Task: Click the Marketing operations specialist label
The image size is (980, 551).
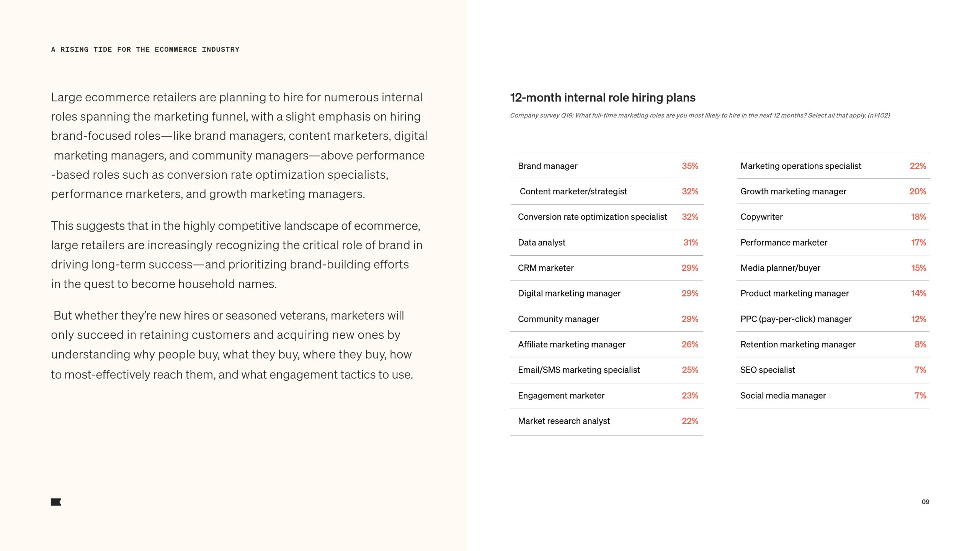Action: tap(800, 166)
